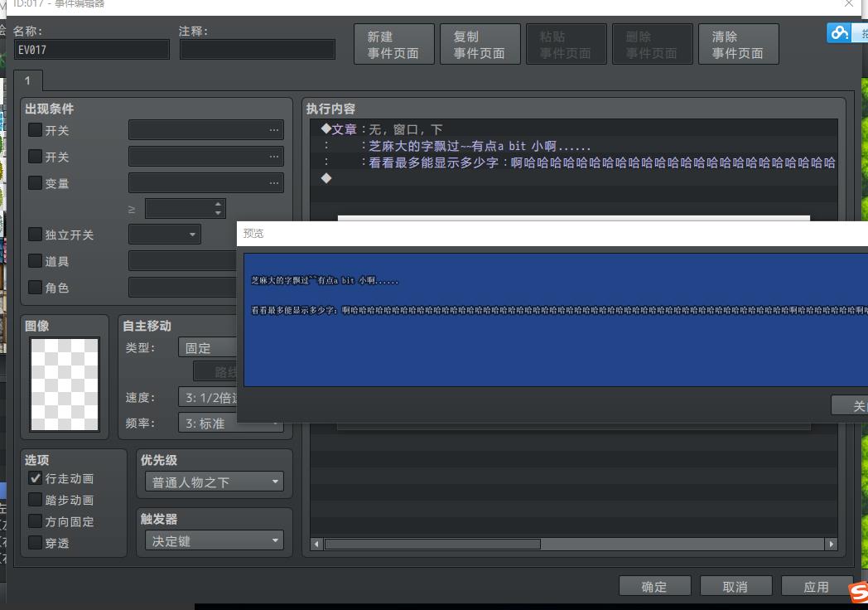Open the second 开关 switch selector field

click(206, 157)
